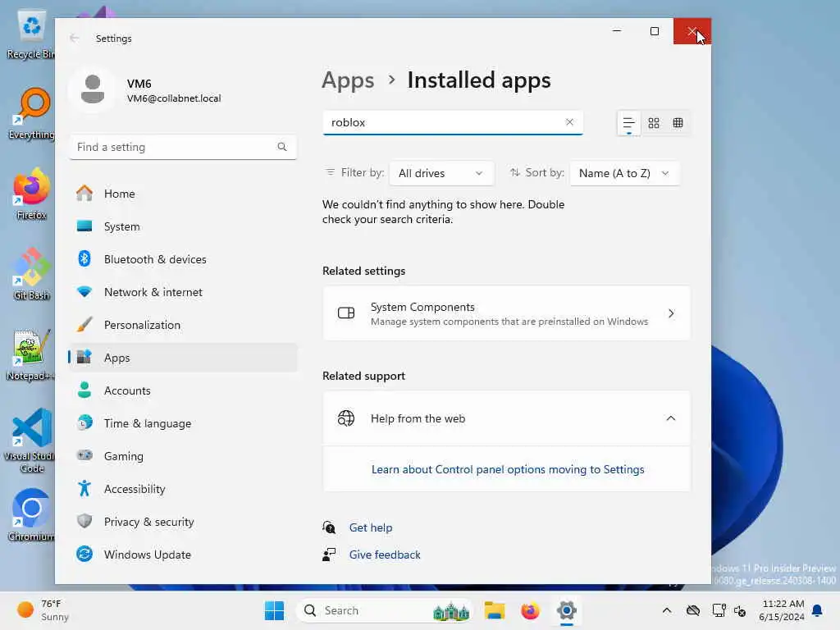This screenshot has width=840, height=630.
Task: Open Home in Settings sidebar
Action: pos(183,194)
